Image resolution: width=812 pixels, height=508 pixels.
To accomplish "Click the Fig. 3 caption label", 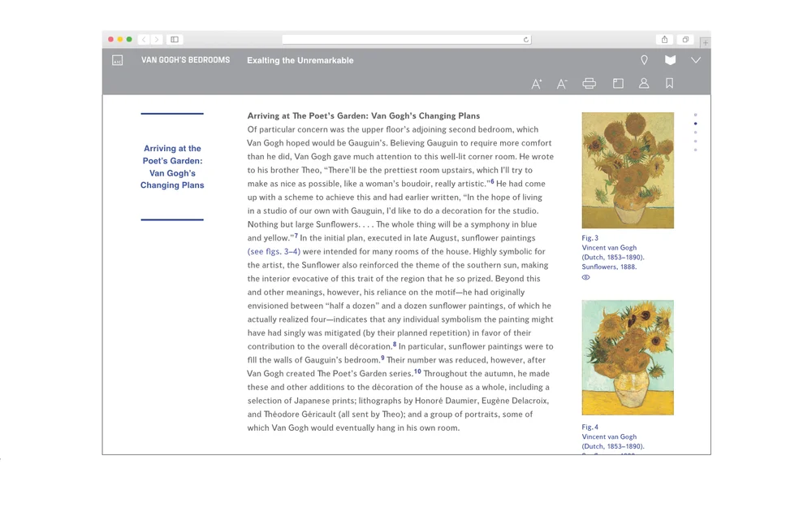I will coord(590,238).
